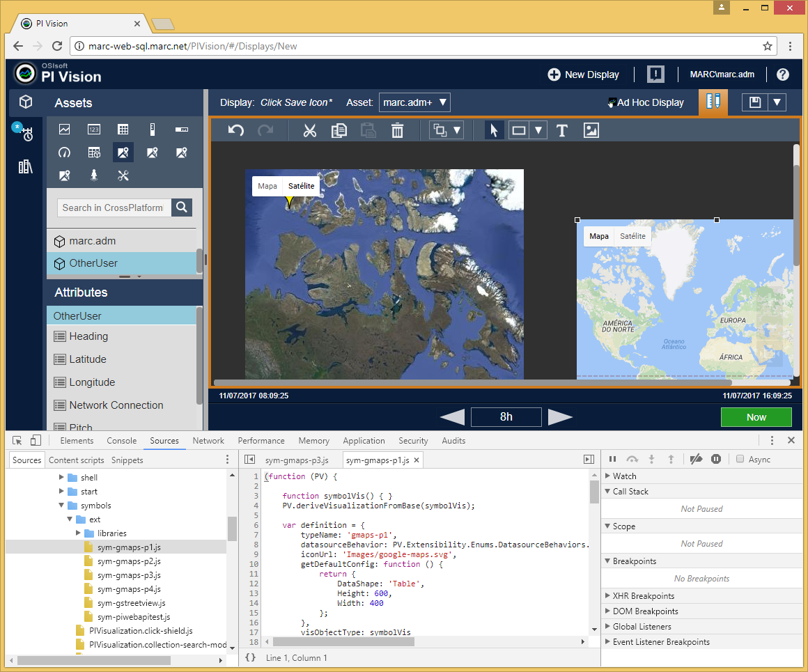
Task: Choose the Horizontal Gauge symbol icon
Action: pos(181,130)
